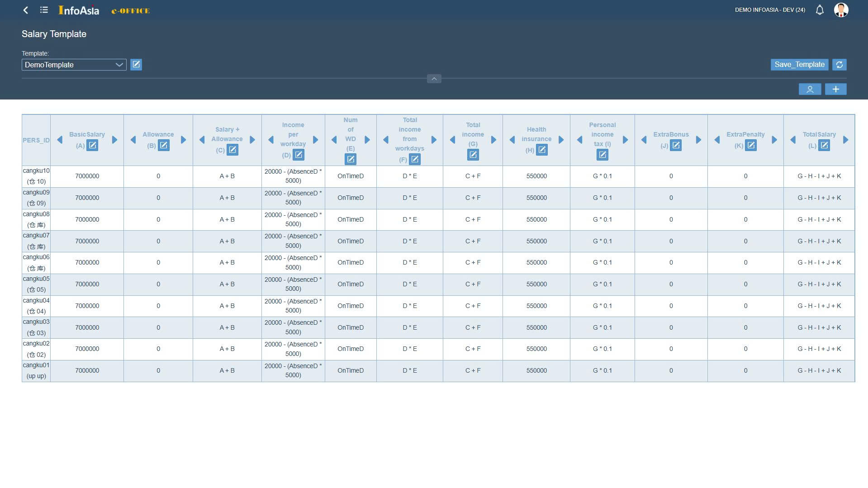
Task: Click the PERS_ID column header
Action: (36, 140)
